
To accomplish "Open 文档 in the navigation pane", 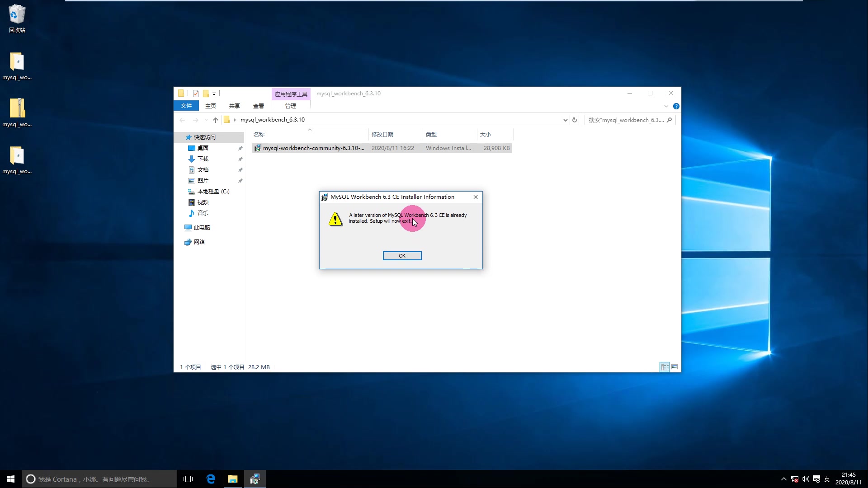I will (x=203, y=169).
